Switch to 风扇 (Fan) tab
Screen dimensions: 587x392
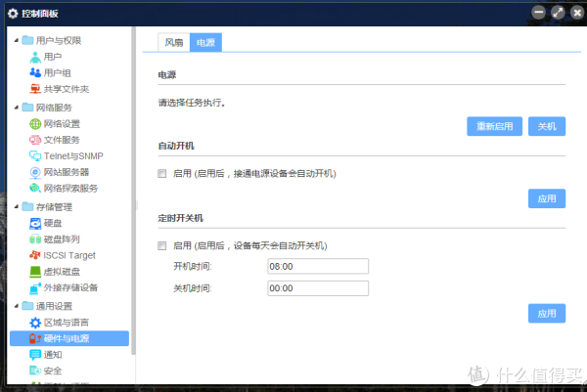(x=174, y=43)
